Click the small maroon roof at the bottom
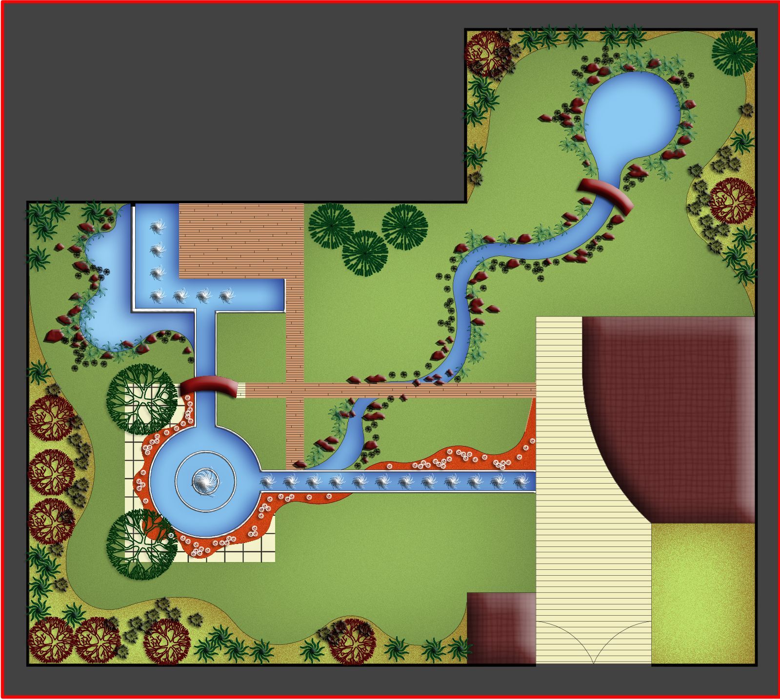This screenshot has height=700, width=780. click(x=500, y=628)
